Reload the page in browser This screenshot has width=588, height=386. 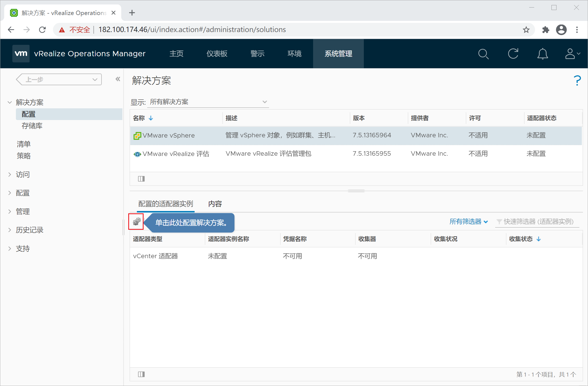pos(42,30)
